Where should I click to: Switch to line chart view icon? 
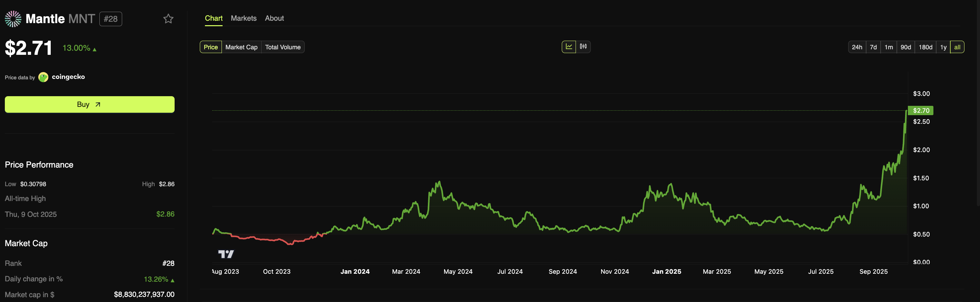(569, 47)
